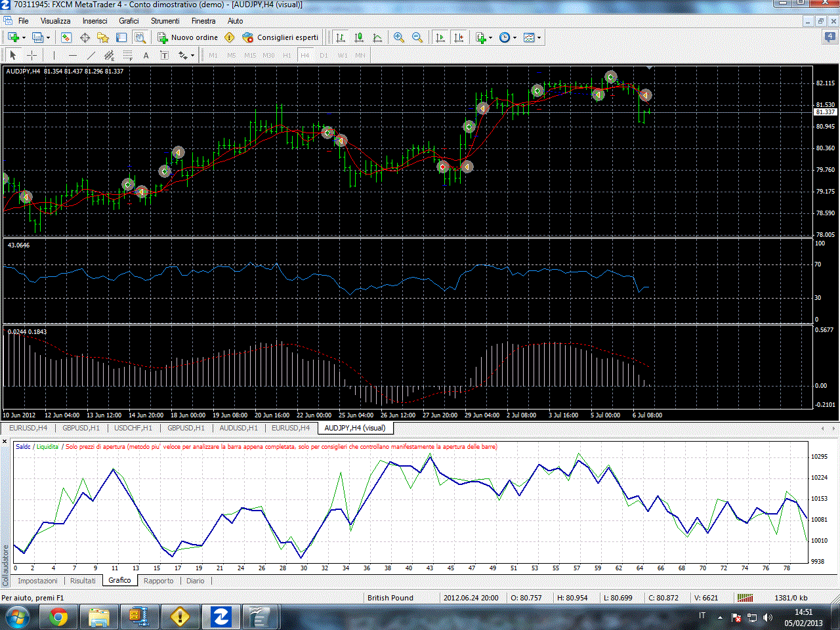The width and height of the screenshot is (840, 630).
Task: Open the Profiles icon
Action: coord(37,37)
